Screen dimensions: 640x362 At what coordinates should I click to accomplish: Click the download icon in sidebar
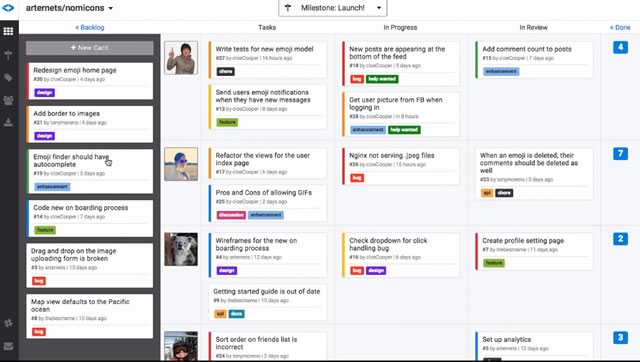point(8,122)
